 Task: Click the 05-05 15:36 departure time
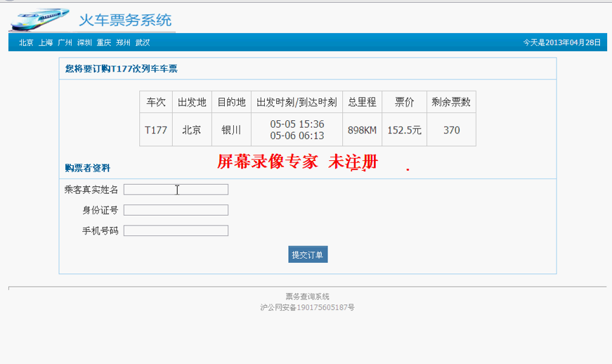point(297,124)
